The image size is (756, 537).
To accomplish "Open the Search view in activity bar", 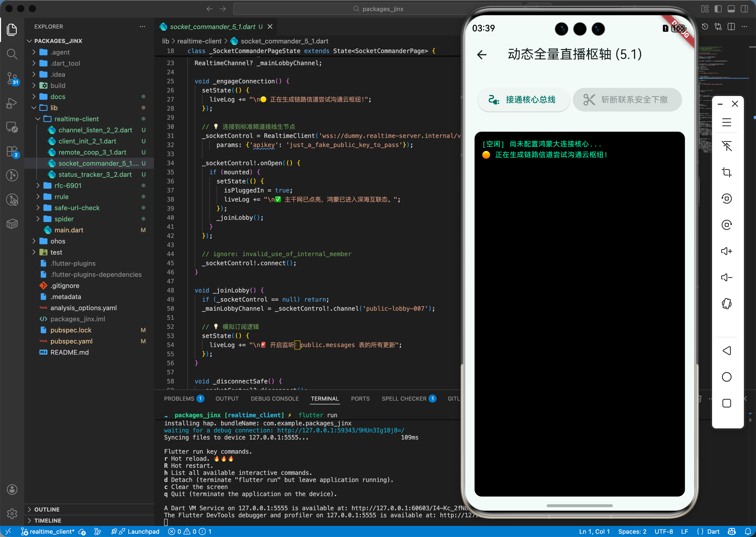I will tap(12, 54).
